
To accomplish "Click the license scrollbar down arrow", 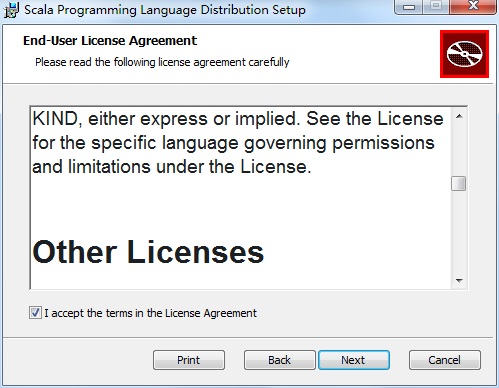I will click(459, 281).
